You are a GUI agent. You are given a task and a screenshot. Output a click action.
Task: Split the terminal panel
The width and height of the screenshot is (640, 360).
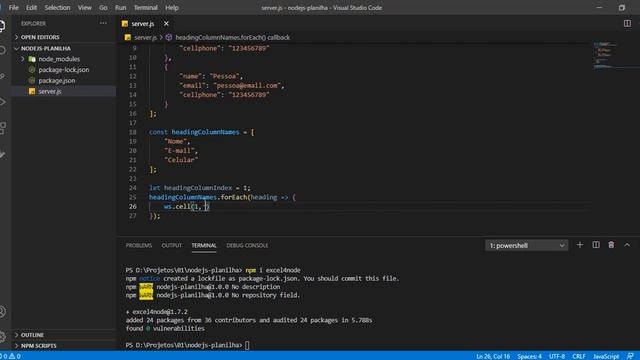coord(596,245)
